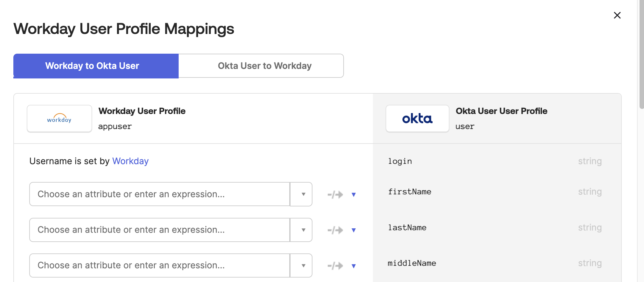Select the 'firstName' attribute text

[x=410, y=192]
